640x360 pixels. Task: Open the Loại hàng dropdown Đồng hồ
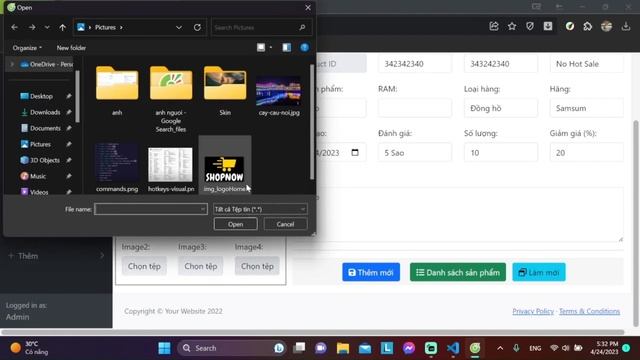(501, 108)
